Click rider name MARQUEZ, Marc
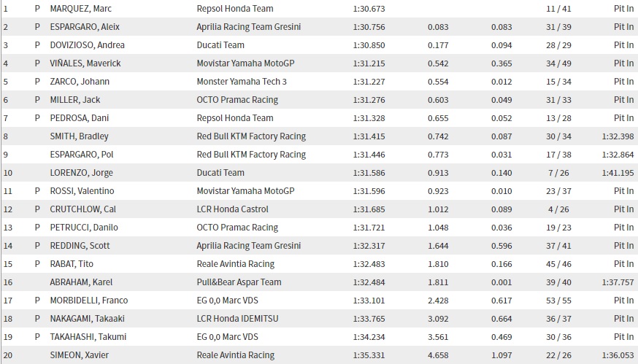The width and height of the screenshot is (638, 364). tap(80, 9)
